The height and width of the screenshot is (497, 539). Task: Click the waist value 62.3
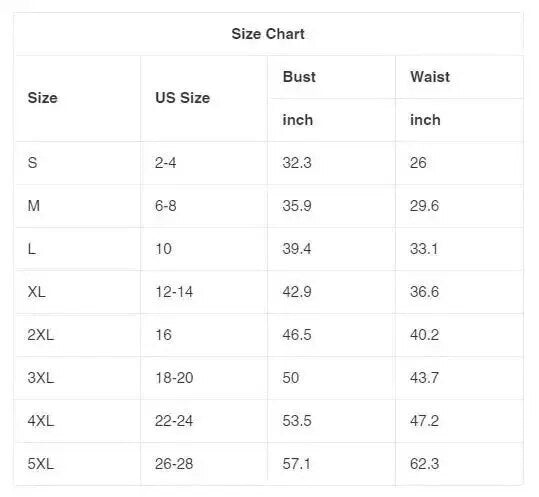point(425,464)
